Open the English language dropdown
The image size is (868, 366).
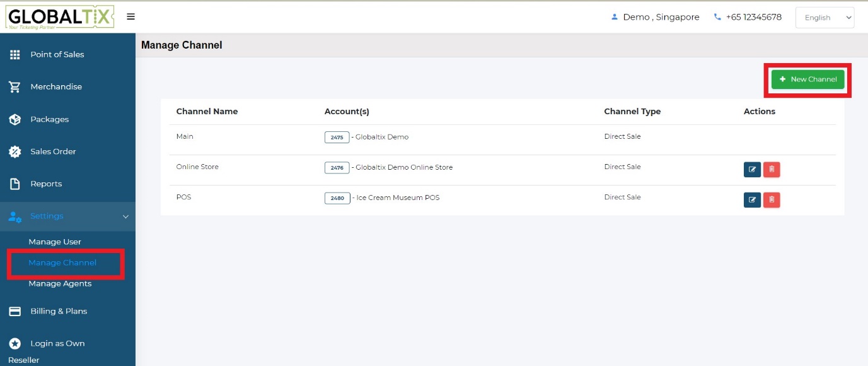[825, 18]
